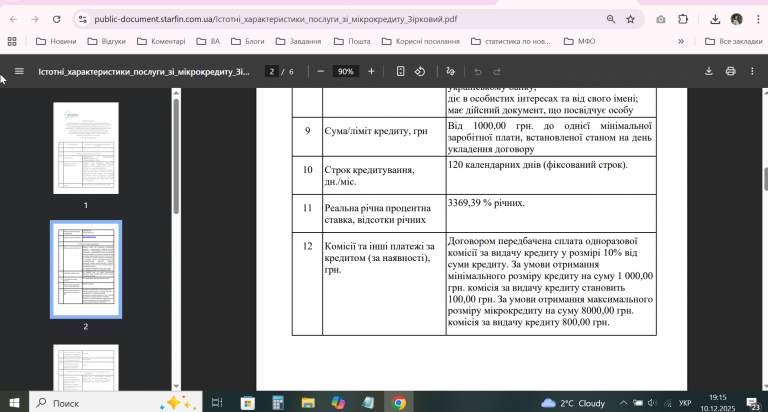Open Copilot app on the taskbar
The width and height of the screenshot is (768, 412).
tap(338, 403)
